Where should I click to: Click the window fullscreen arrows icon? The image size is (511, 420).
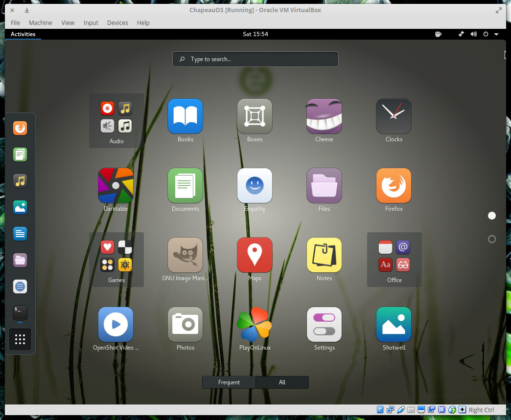[498, 10]
